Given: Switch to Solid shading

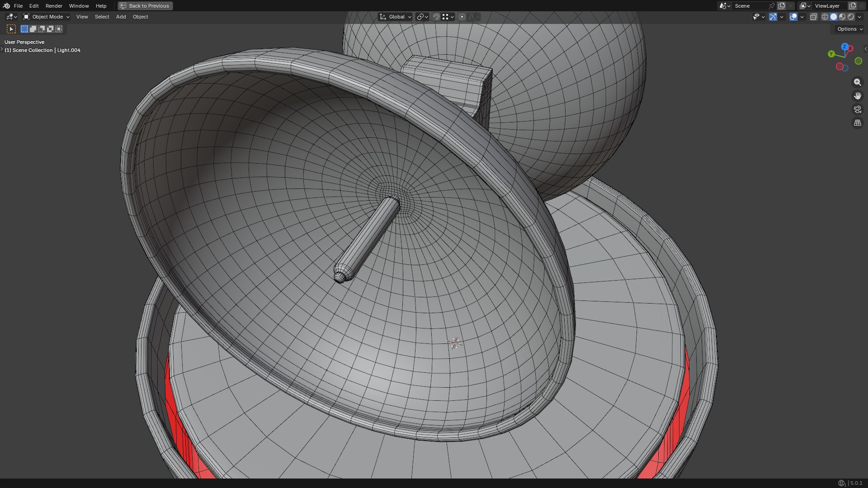Looking at the screenshot, I should (x=834, y=17).
